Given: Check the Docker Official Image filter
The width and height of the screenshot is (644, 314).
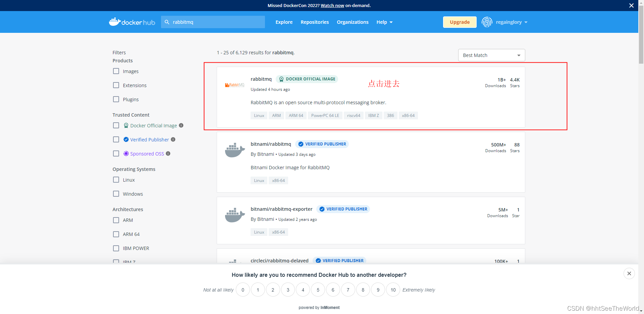Looking at the screenshot, I should 116,125.
